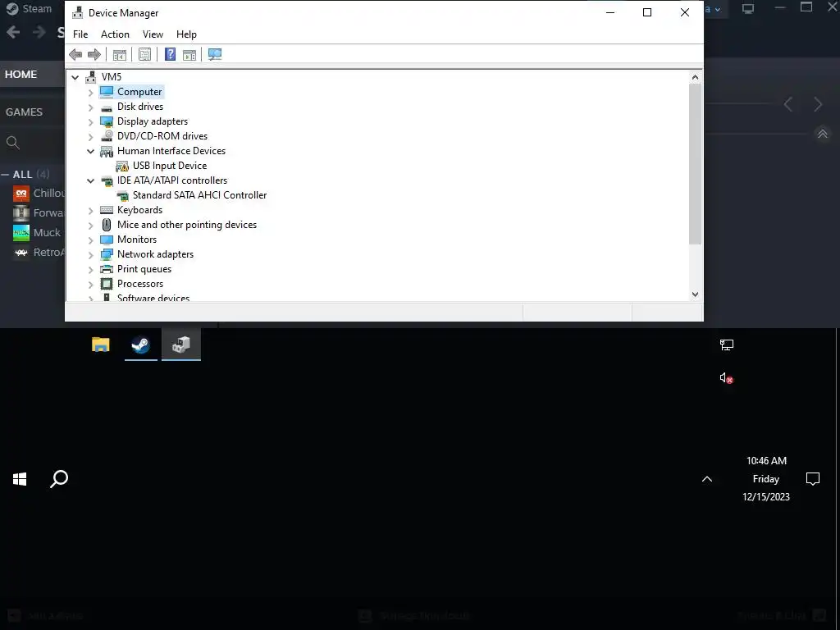Select Standard SATA AHCI Controller entry
This screenshot has width=840, height=630.
199,195
